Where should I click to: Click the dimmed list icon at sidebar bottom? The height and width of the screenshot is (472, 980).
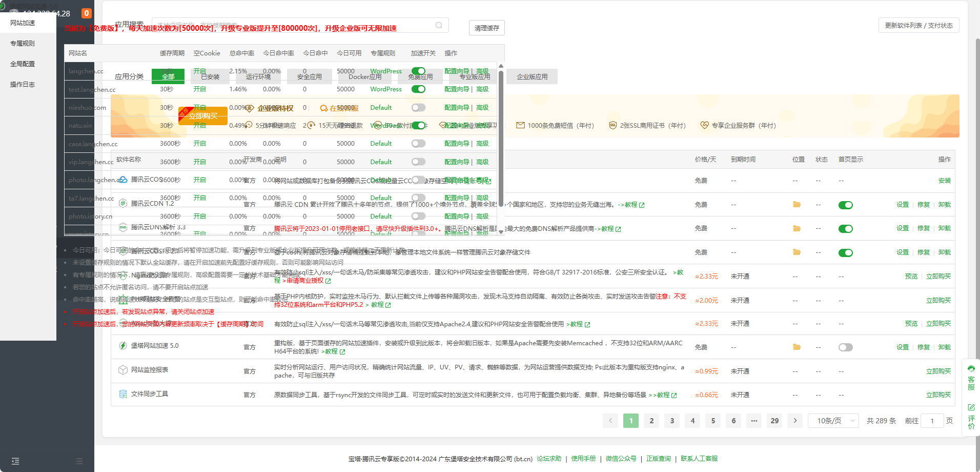[79, 461]
